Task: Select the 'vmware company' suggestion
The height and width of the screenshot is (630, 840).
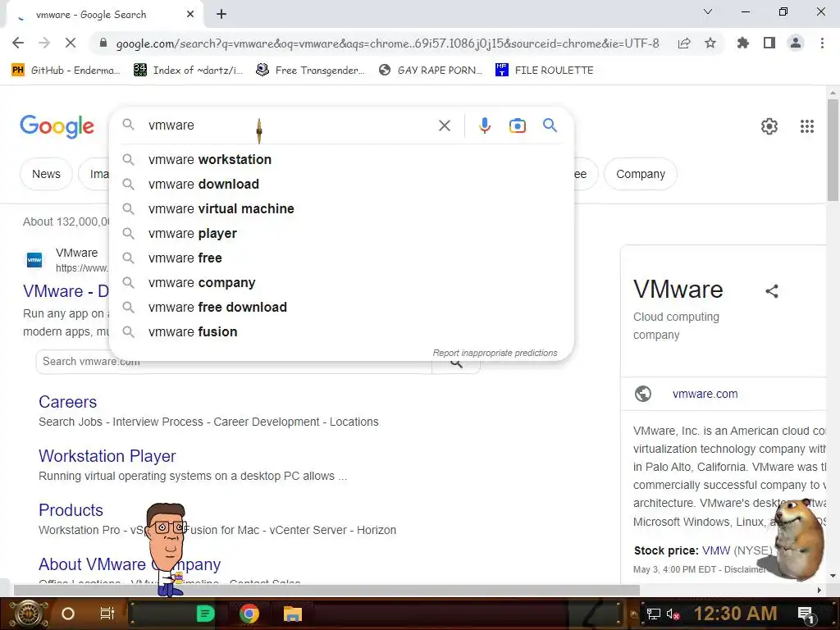Action: (x=341, y=283)
